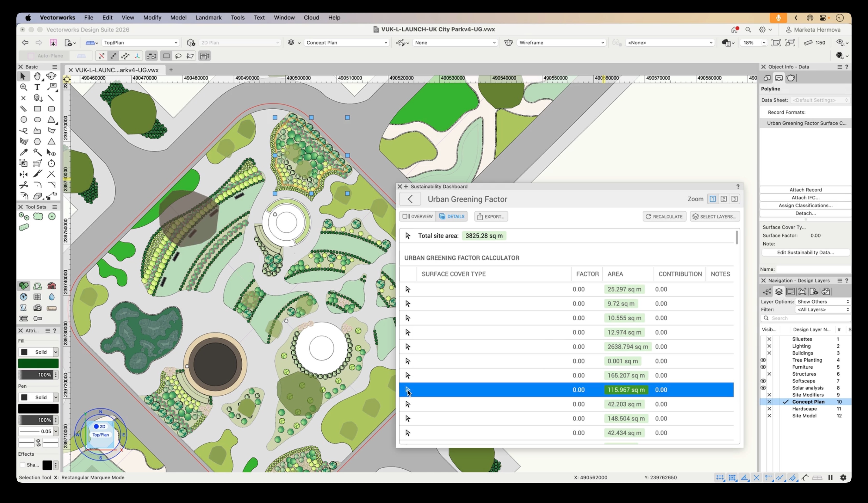Select the Pan hand tool
868x503 pixels.
tap(37, 76)
